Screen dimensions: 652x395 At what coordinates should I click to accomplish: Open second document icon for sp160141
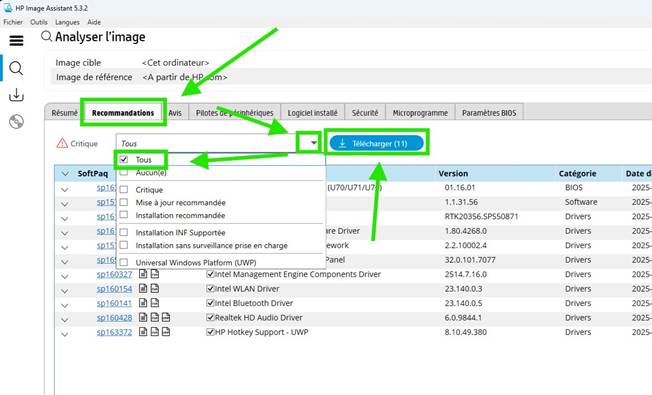pyautogui.click(x=155, y=303)
